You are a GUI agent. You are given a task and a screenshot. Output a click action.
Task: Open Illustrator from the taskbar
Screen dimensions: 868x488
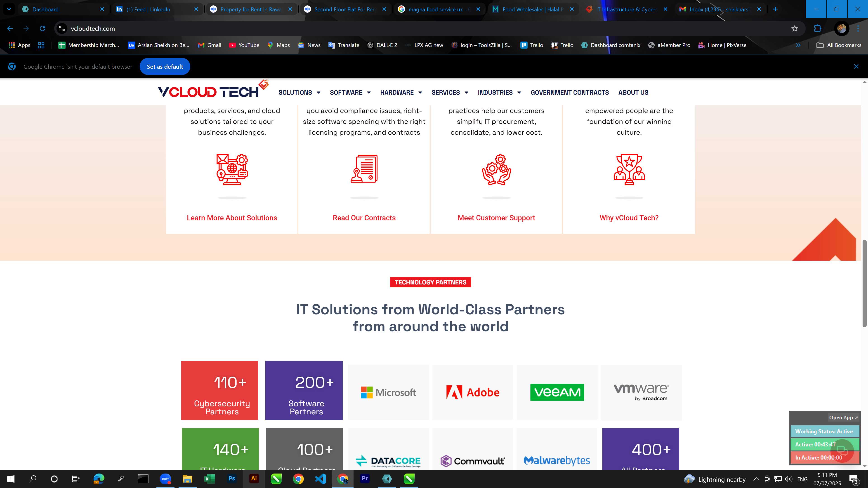coord(254,479)
